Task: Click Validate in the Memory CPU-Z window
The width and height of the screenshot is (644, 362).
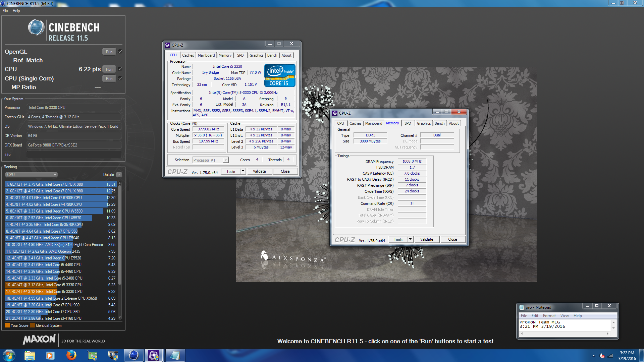Action: pyautogui.click(x=427, y=239)
